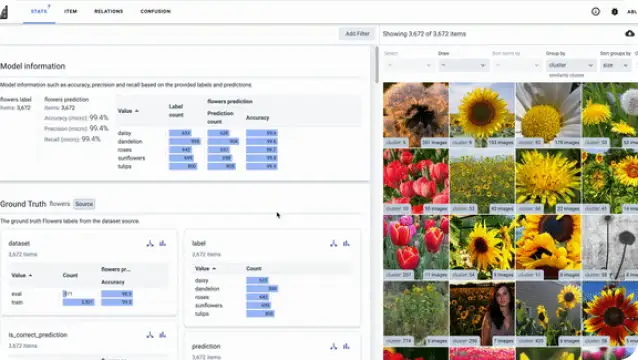Click the cluster icon in the dataset card

click(x=150, y=243)
